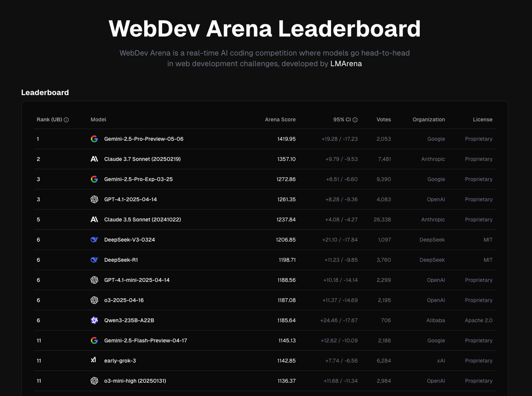Click the Alibaba organization cell
The image size is (532, 396).
pyautogui.click(x=435, y=320)
